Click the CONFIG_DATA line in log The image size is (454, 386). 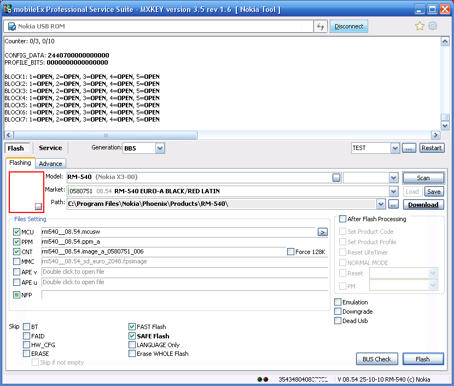coord(57,55)
